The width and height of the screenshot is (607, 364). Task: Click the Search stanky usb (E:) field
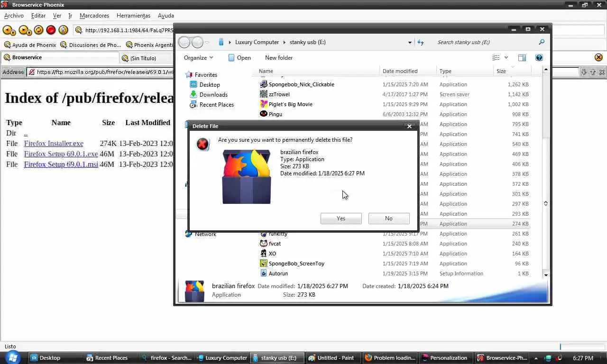click(486, 42)
